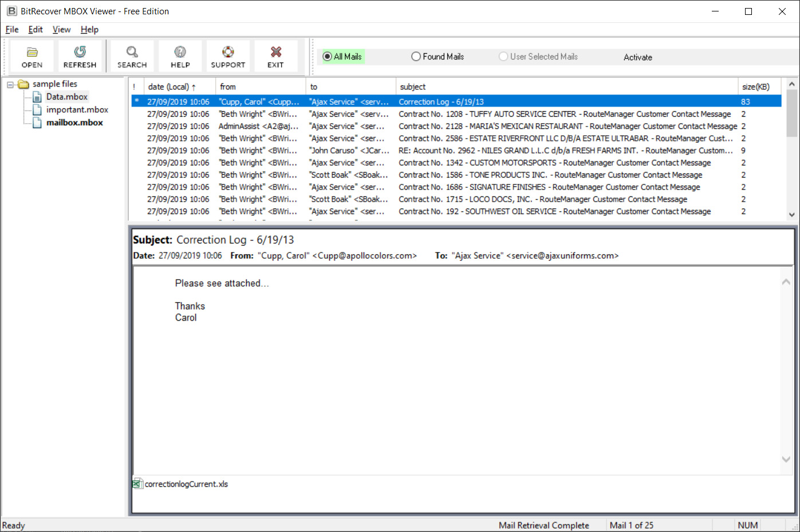
Task: Click the Data.mbox file icon
Action: (x=37, y=97)
